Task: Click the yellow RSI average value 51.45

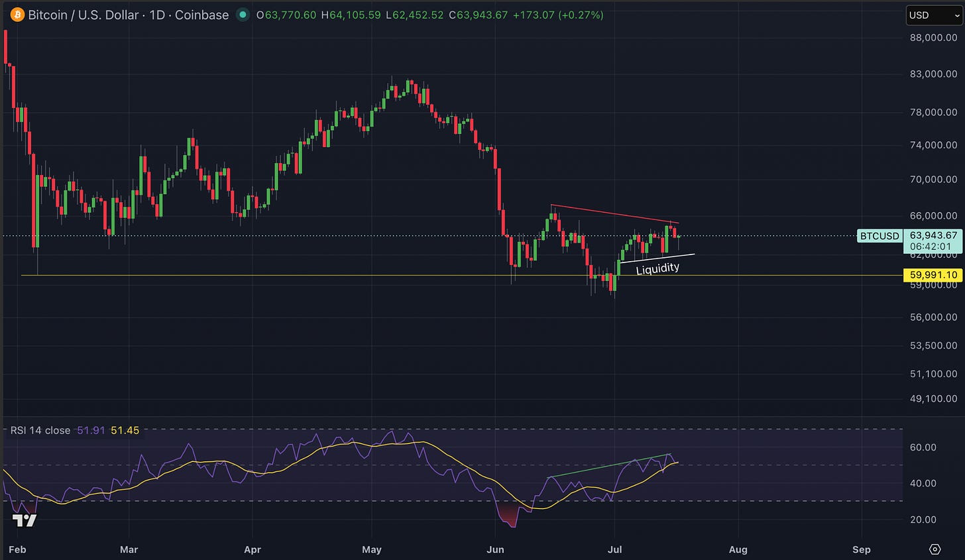Action: 125,430
